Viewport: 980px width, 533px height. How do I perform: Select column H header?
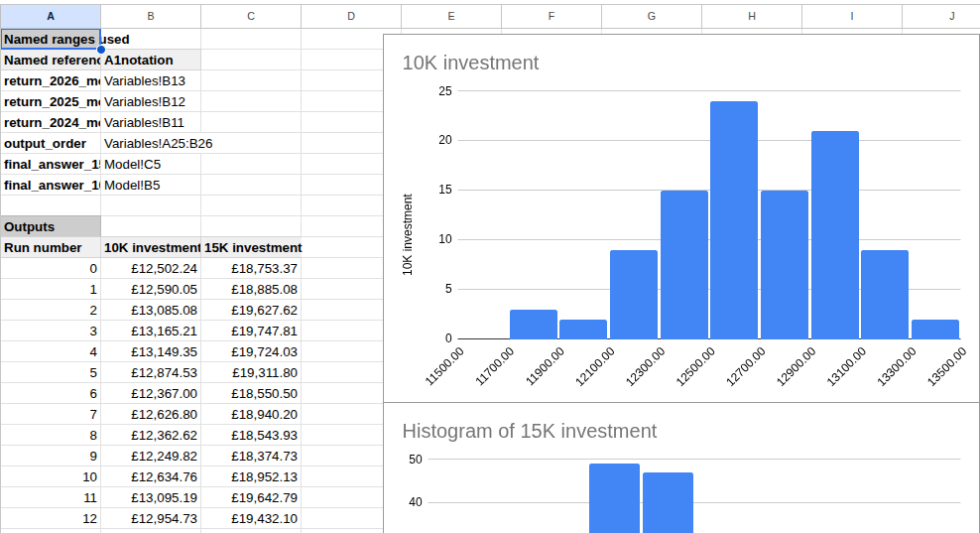point(752,16)
